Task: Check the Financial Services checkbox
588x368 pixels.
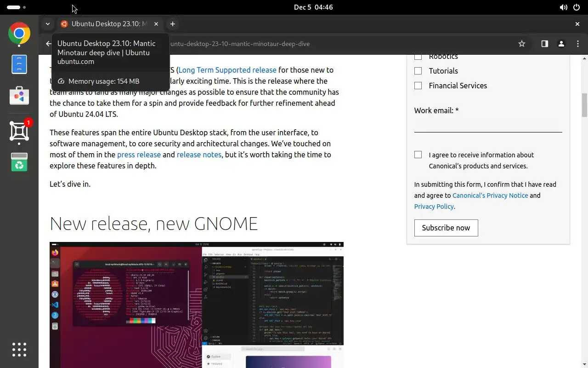Action: tap(418, 86)
